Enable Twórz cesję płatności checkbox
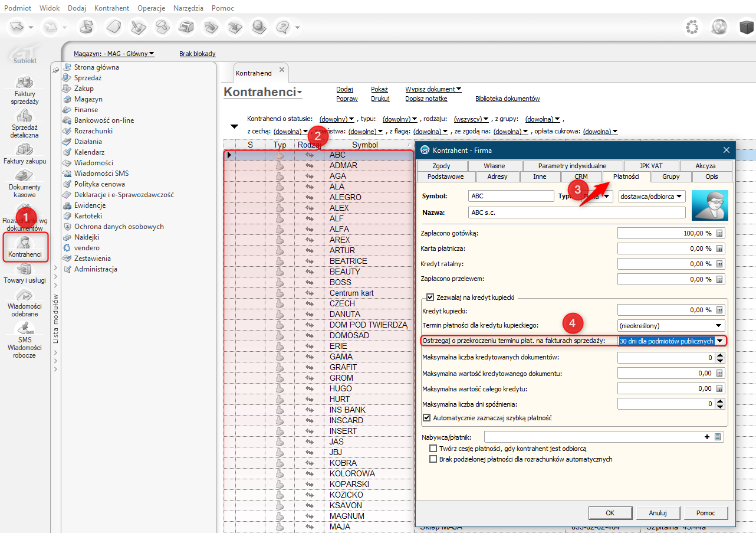 tap(433, 449)
